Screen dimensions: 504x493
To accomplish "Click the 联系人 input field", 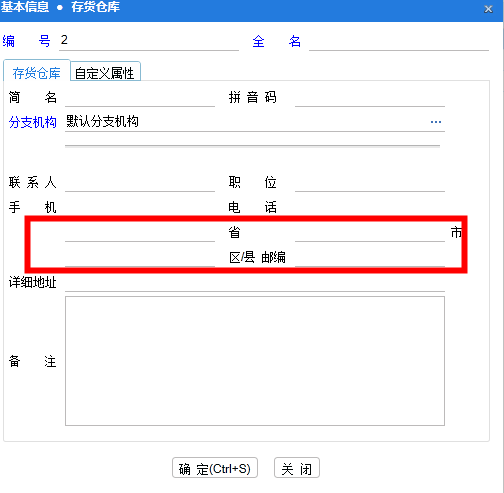I will pos(140,183).
